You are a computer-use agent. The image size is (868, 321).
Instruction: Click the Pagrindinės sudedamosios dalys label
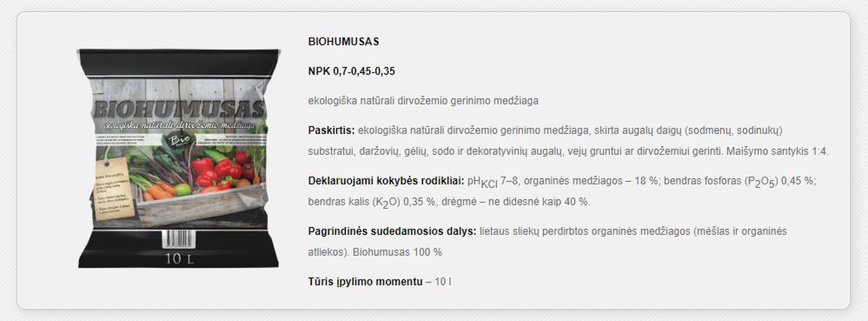(392, 231)
